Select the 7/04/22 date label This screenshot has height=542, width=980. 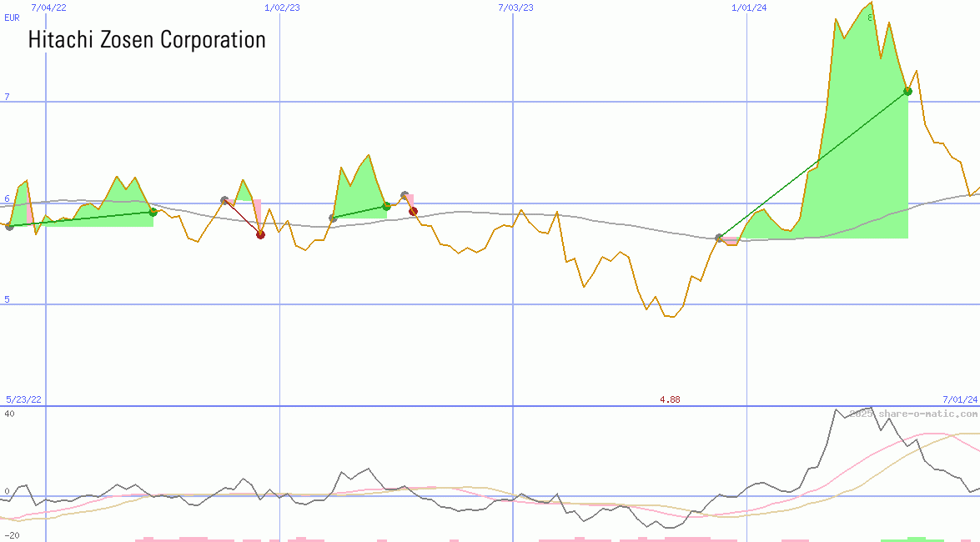[x=48, y=8]
